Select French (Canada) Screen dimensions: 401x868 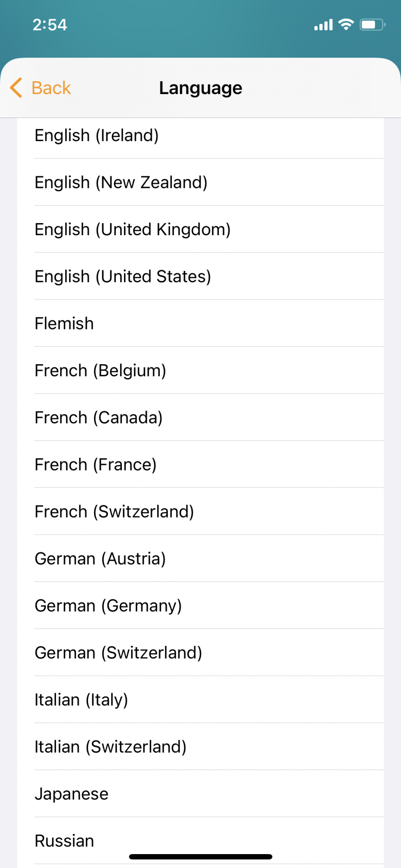tap(200, 418)
